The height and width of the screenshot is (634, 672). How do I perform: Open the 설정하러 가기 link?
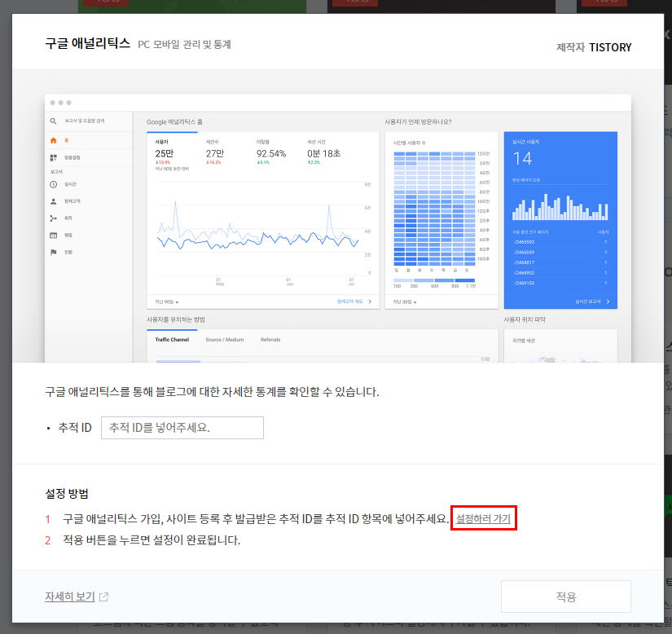[483, 518]
